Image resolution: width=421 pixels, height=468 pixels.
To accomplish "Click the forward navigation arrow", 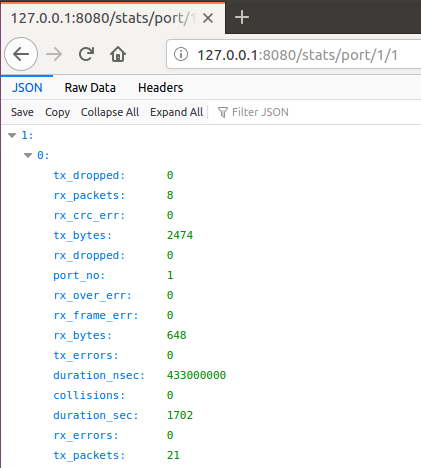I will [x=54, y=54].
